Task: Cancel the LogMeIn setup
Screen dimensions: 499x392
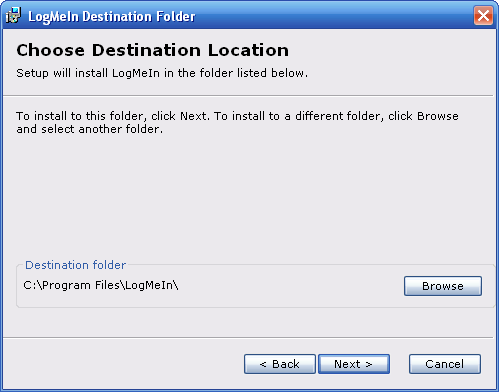Action: [445, 364]
